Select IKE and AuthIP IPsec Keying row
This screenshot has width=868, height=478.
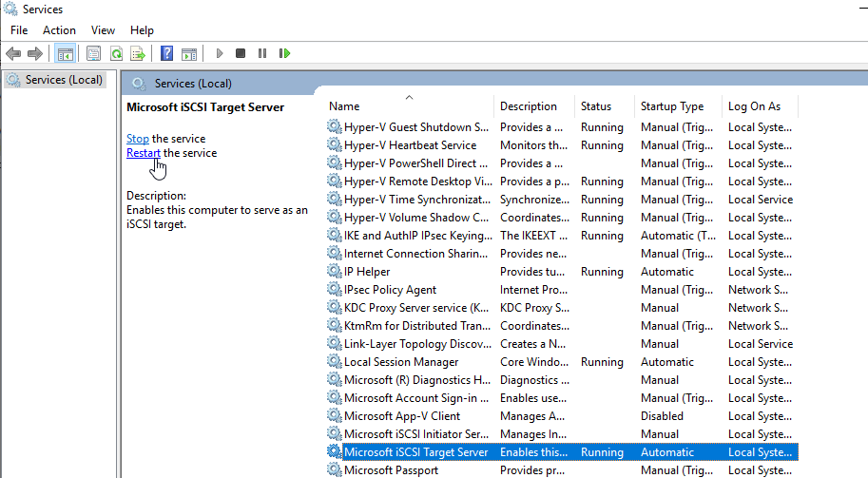pos(562,235)
